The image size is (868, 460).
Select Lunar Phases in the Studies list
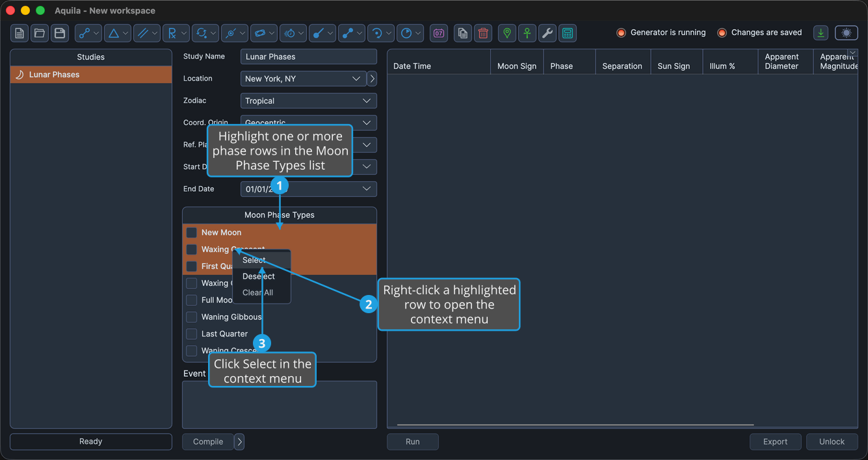click(x=91, y=75)
